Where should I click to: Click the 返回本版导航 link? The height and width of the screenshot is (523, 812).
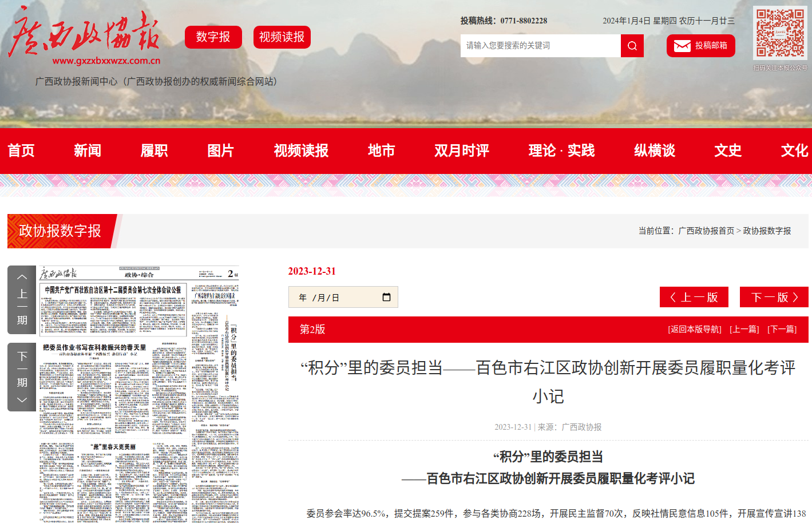[x=694, y=330]
